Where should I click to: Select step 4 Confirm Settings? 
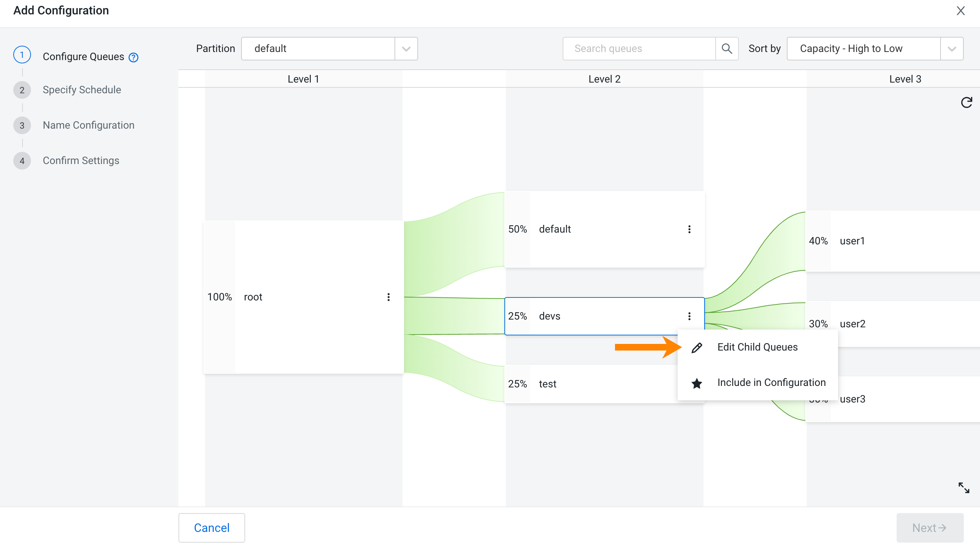(81, 160)
